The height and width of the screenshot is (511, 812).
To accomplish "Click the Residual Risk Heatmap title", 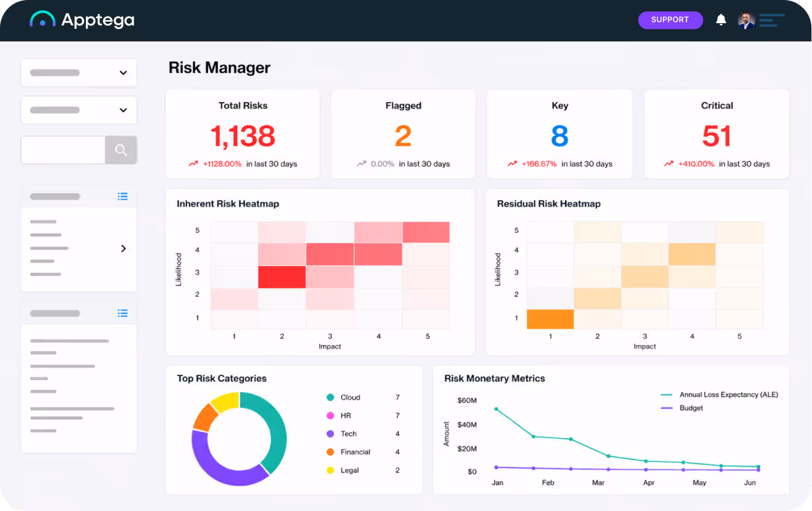I will (x=548, y=204).
